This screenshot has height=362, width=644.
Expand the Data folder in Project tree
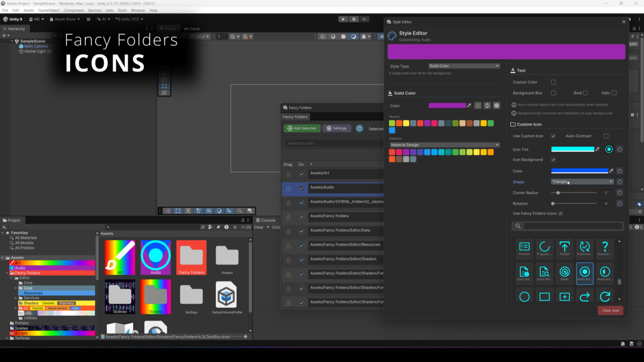16,288
